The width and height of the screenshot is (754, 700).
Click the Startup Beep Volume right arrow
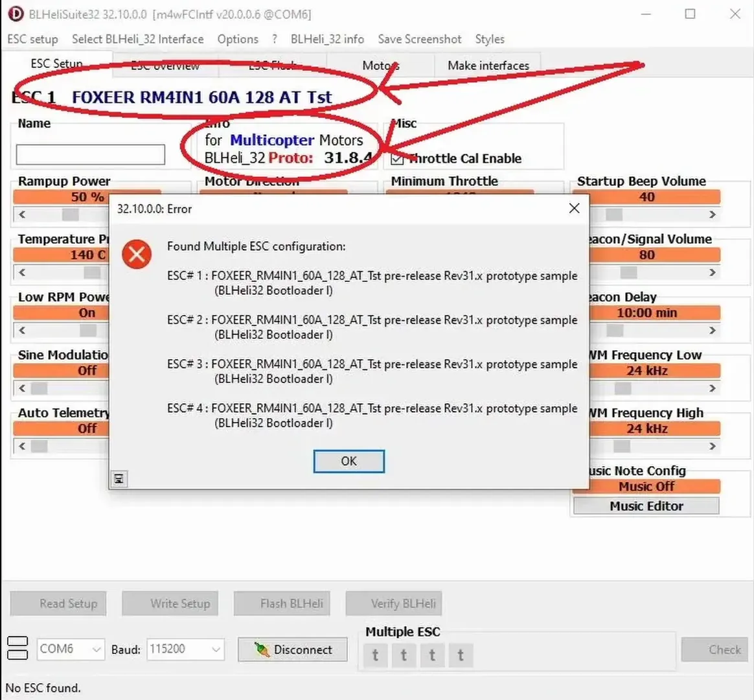tap(713, 215)
